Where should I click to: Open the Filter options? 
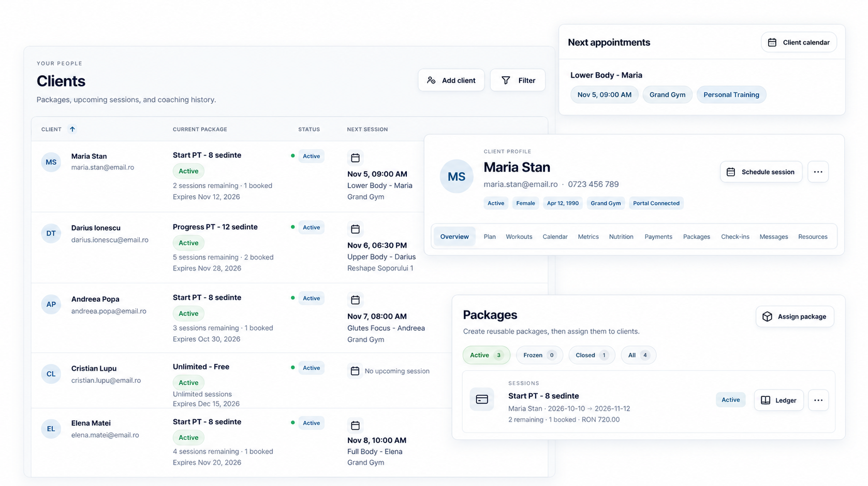(518, 80)
